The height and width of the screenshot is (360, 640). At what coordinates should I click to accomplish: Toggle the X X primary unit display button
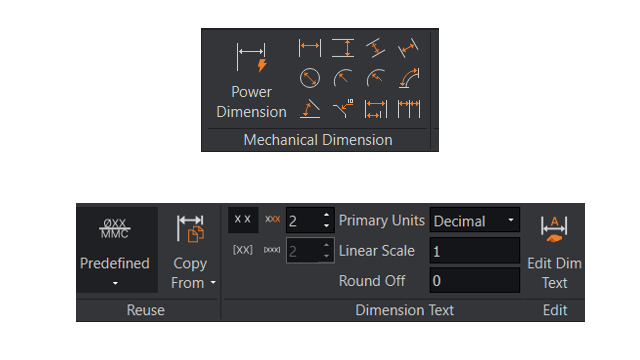(x=243, y=220)
